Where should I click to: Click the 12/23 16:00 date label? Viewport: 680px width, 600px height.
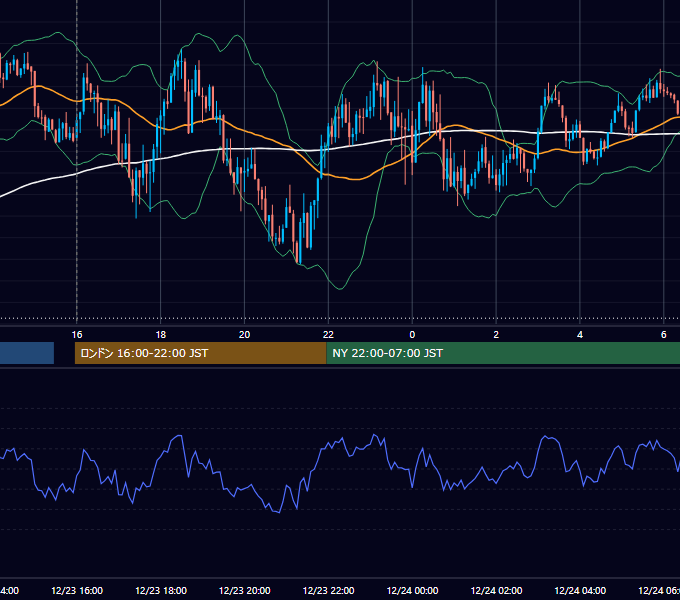point(77,590)
